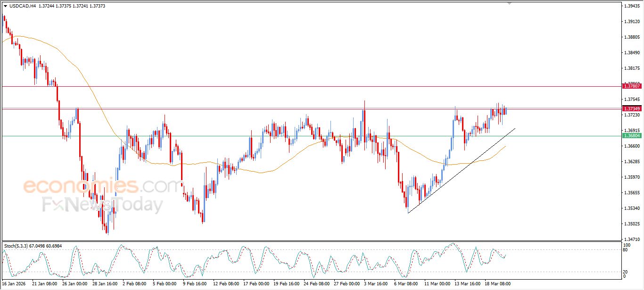Click the 18 Mar 08:00 time label
This screenshot has height=290, width=644.
coord(498,284)
